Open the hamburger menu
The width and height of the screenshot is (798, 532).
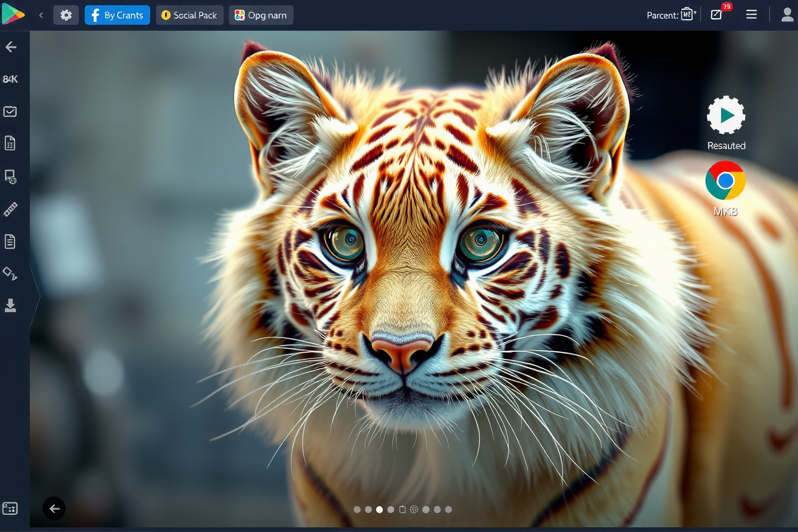click(751, 15)
